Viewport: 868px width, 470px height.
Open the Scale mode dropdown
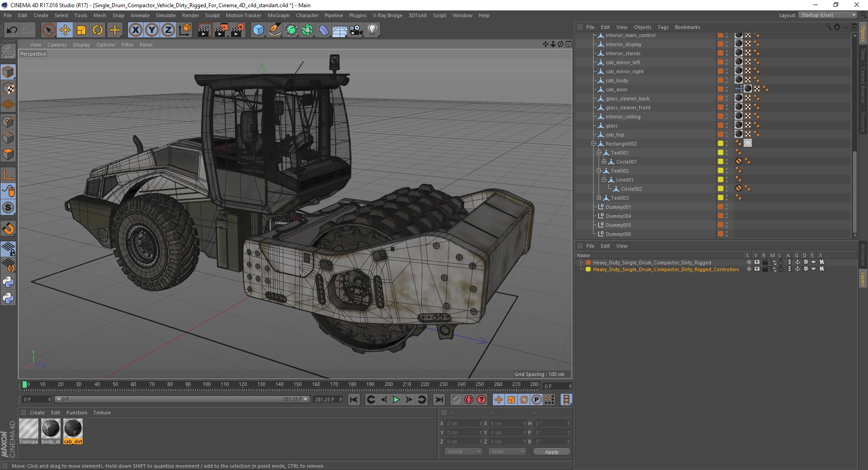507,451
